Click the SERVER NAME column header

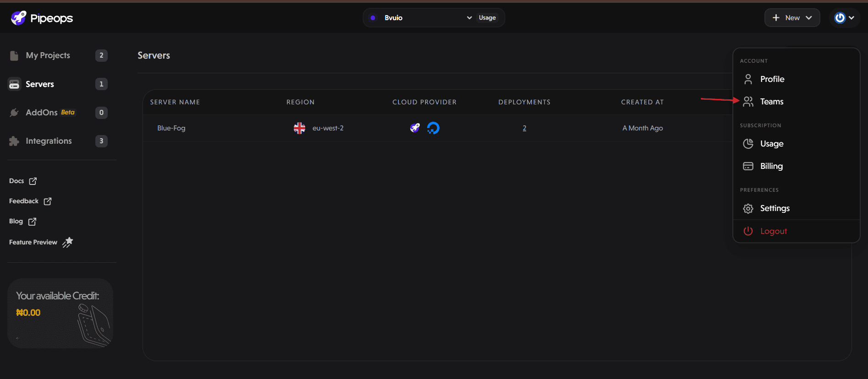tap(175, 102)
